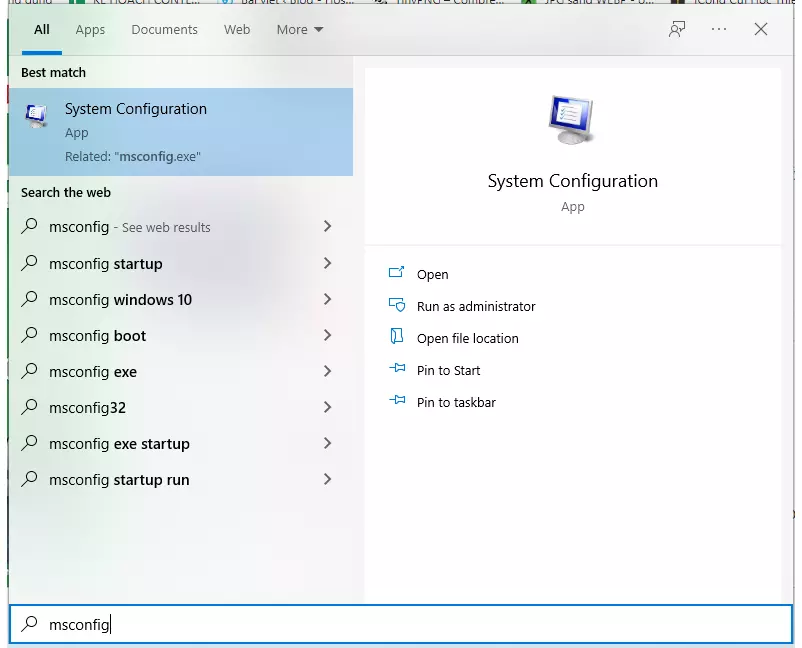Screen dimensions: 802x648
Task: Click search icon beside msconfig boot
Action: [30, 335]
